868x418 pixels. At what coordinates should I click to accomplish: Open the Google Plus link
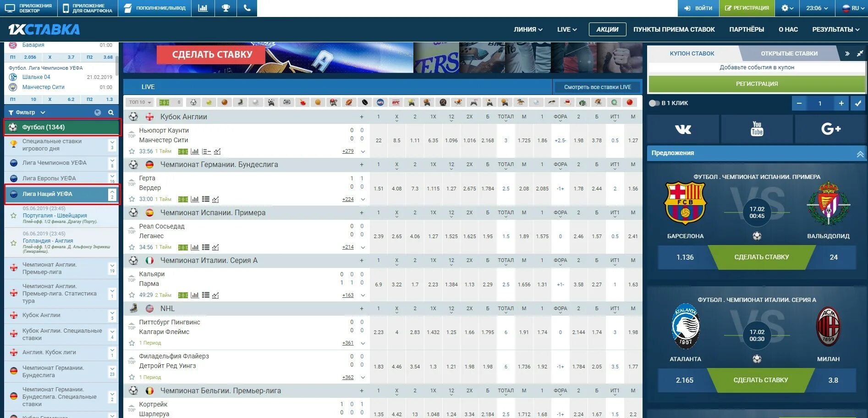(x=831, y=130)
